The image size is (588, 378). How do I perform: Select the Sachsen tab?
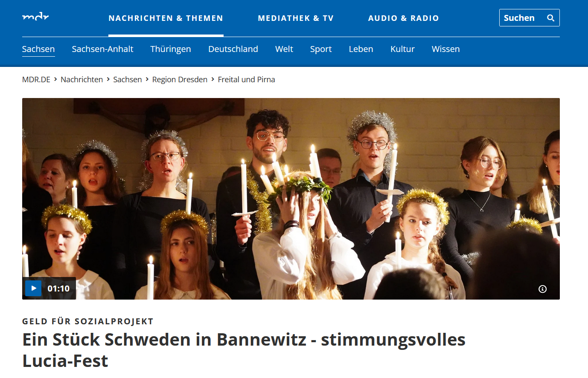click(38, 49)
